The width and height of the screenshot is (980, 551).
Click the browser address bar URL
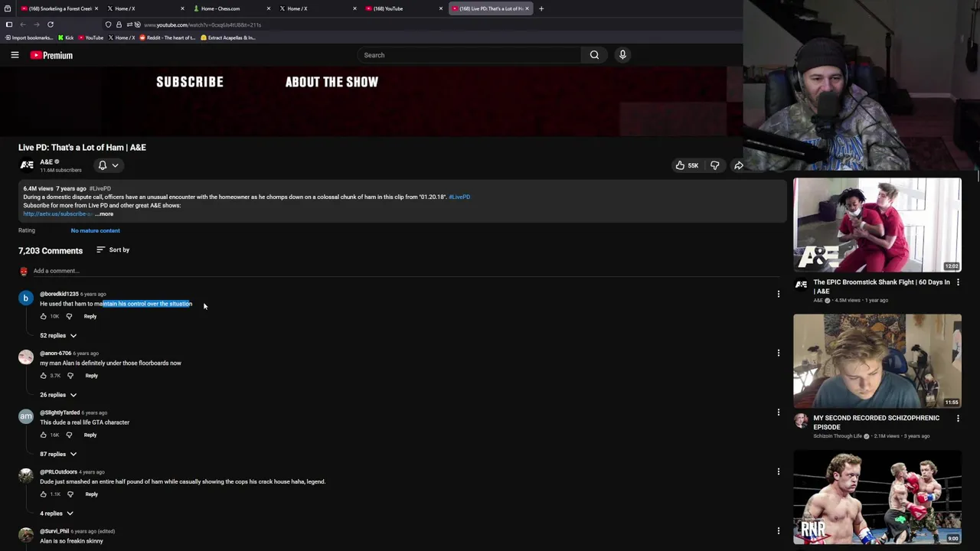[202, 24]
